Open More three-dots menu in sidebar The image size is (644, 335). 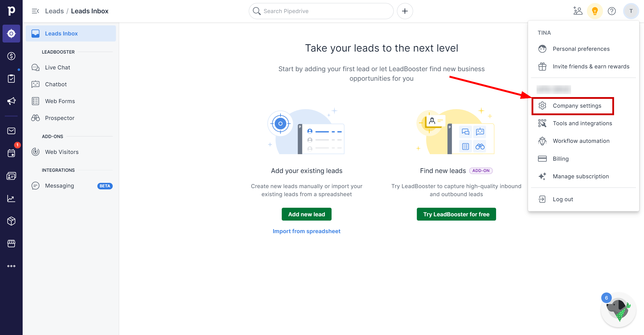tap(11, 266)
